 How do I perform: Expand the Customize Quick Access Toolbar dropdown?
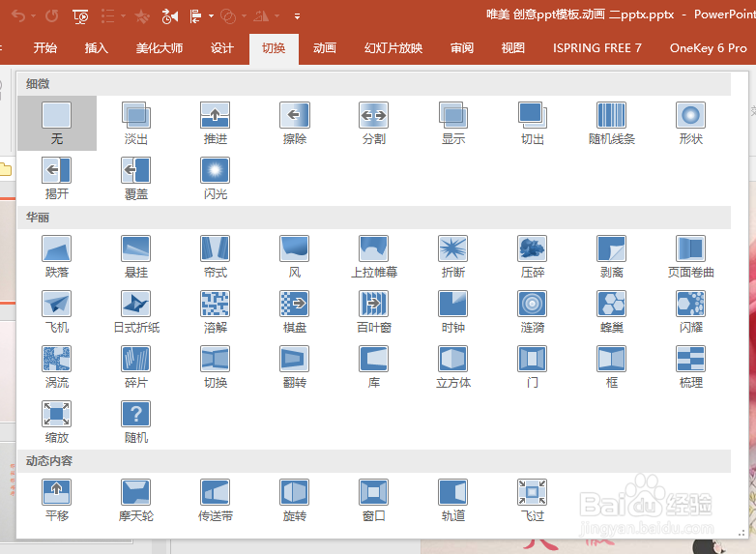pos(297,16)
